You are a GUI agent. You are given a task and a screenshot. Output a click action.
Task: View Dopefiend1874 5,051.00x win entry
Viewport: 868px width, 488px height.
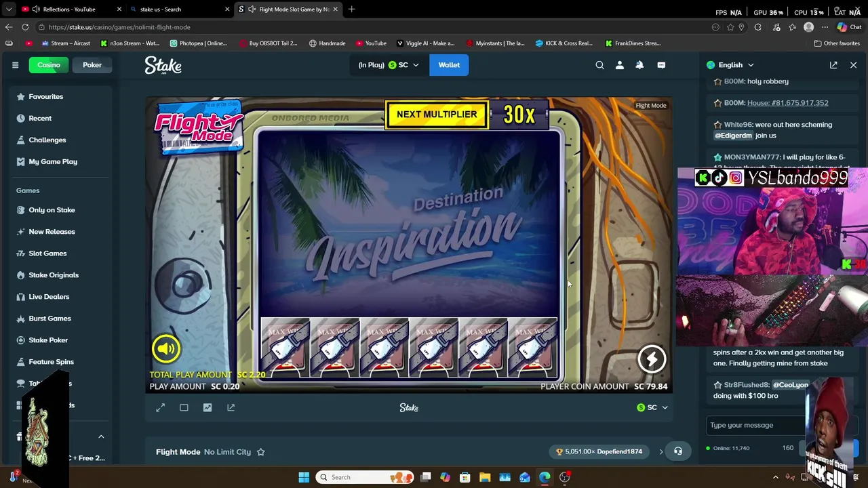[599, 451]
